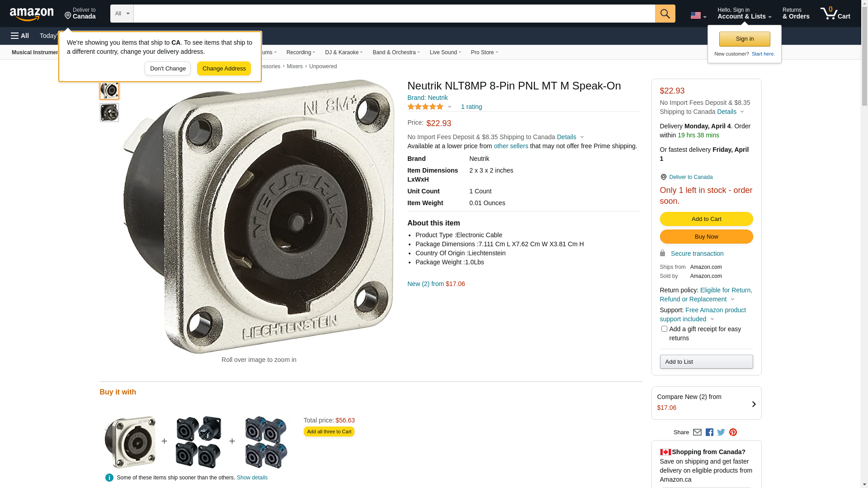Open the search category All dropdown

tap(122, 14)
